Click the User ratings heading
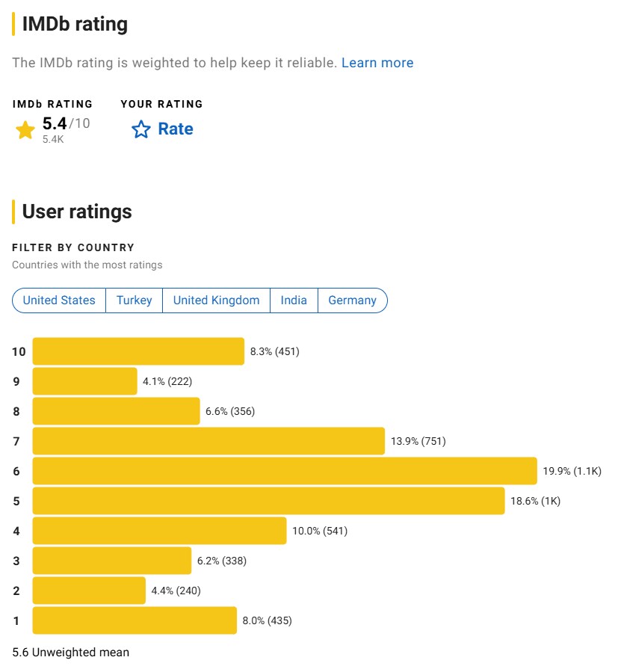The image size is (621, 672). click(75, 212)
